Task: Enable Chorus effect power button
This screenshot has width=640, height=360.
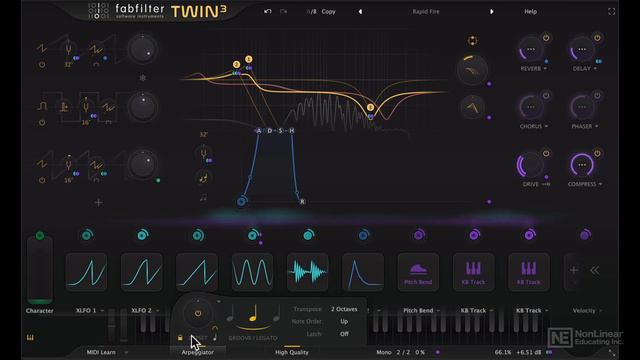Action: coord(546,96)
